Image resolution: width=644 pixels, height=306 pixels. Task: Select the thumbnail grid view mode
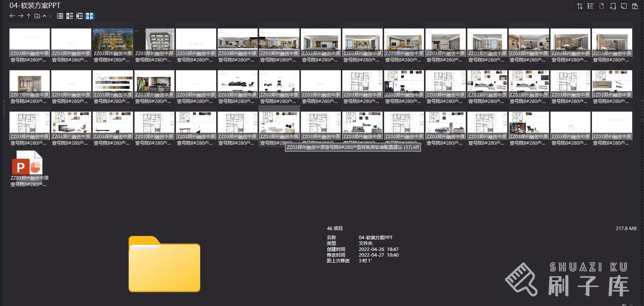90,16
